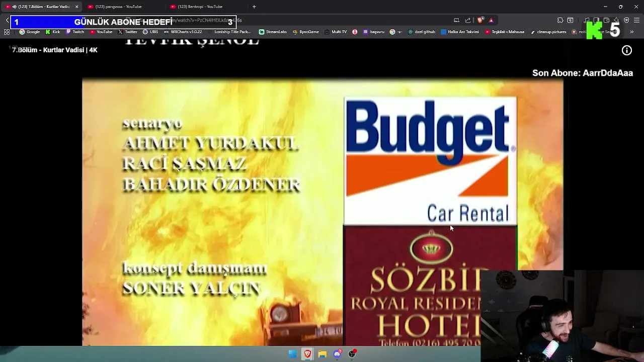Open the özel github bookmark
Screen dimensions: 644x362
[x=422, y=32]
